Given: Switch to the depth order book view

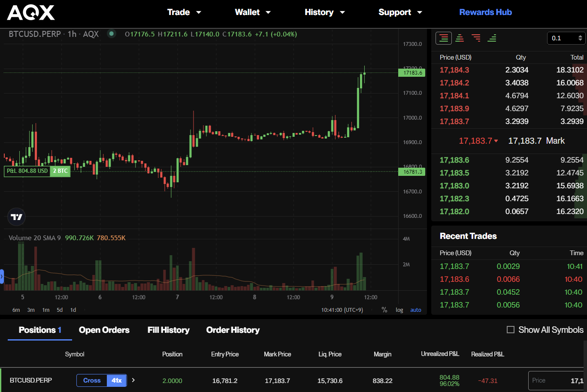Looking at the screenshot, I should (460, 38).
